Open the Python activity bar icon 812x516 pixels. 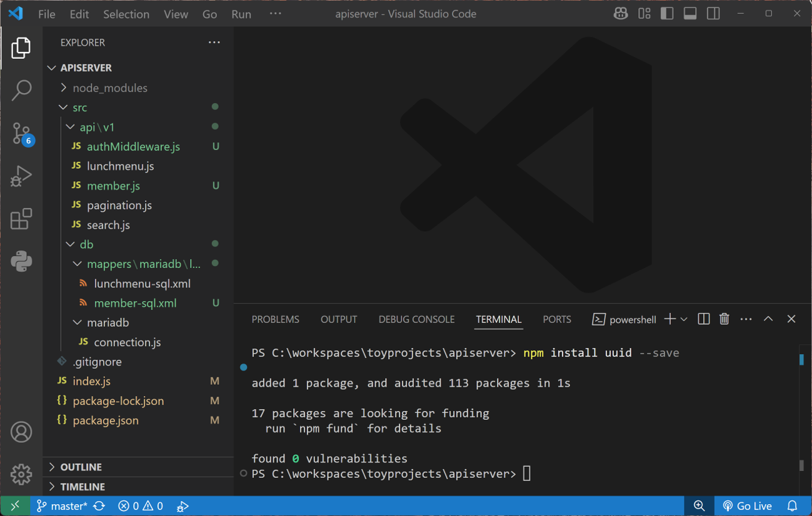click(x=21, y=261)
